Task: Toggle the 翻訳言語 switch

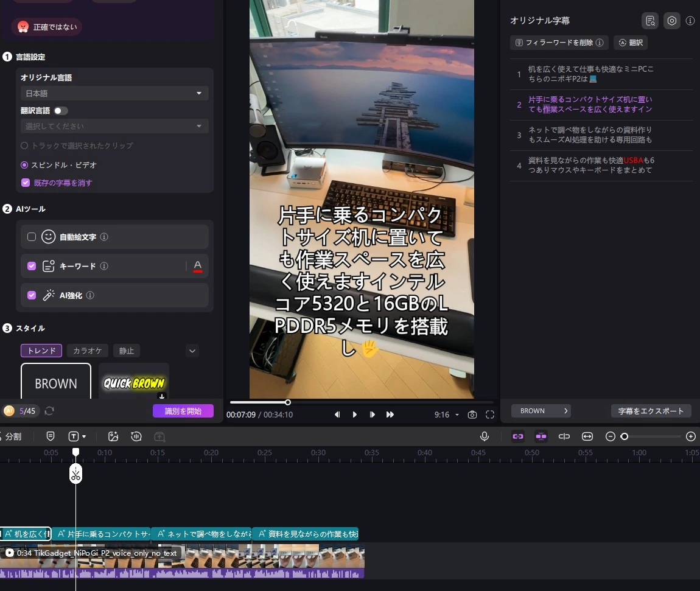Action: tap(61, 111)
